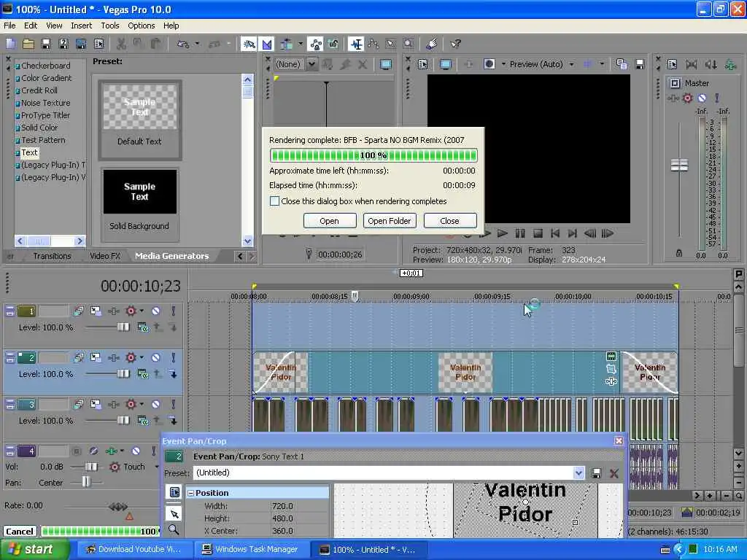Click the Interactive Tutorials hand icon
747x560 pixels.
(432, 44)
